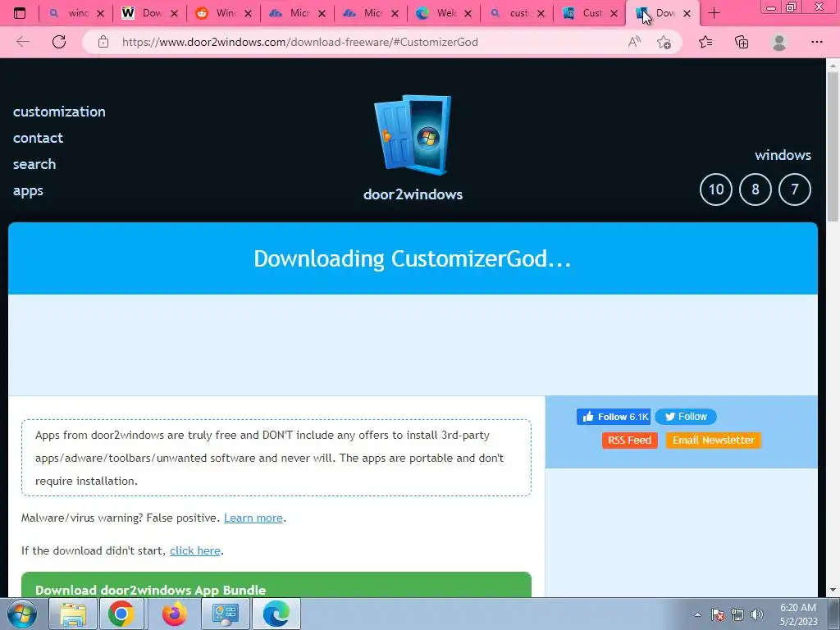
Task: Click the scrollbar down arrow
Action: coord(833,591)
